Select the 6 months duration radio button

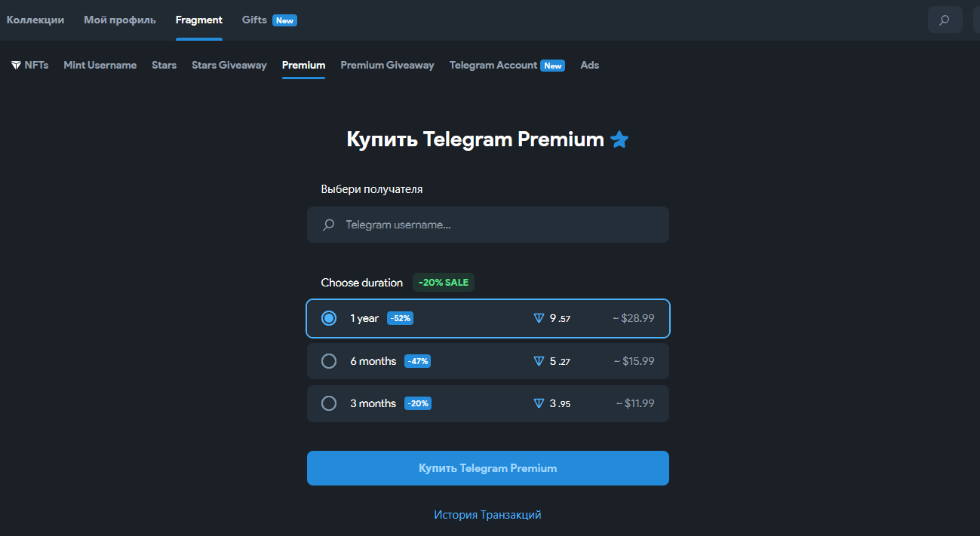click(329, 361)
